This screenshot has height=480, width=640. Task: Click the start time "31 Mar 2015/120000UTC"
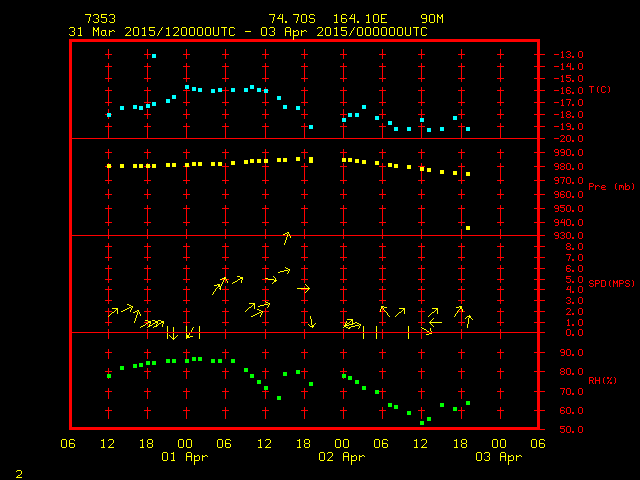pyautogui.click(x=152, y=32)
